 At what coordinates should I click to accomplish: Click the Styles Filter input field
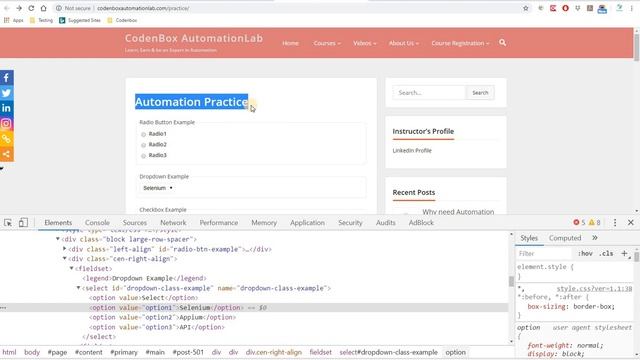[544, 253]
